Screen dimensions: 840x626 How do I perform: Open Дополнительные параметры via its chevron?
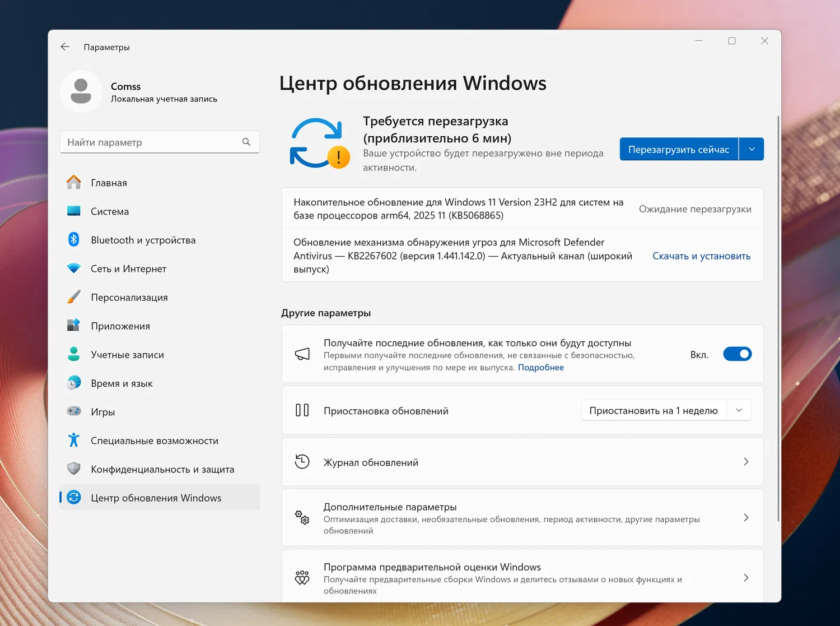click(746, 517)
